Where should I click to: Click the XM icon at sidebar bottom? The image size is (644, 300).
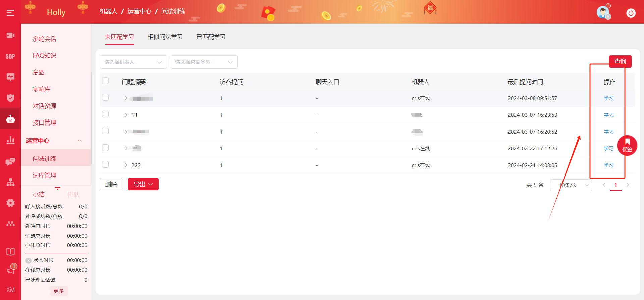pyautogui.click(x=10, y=290)
